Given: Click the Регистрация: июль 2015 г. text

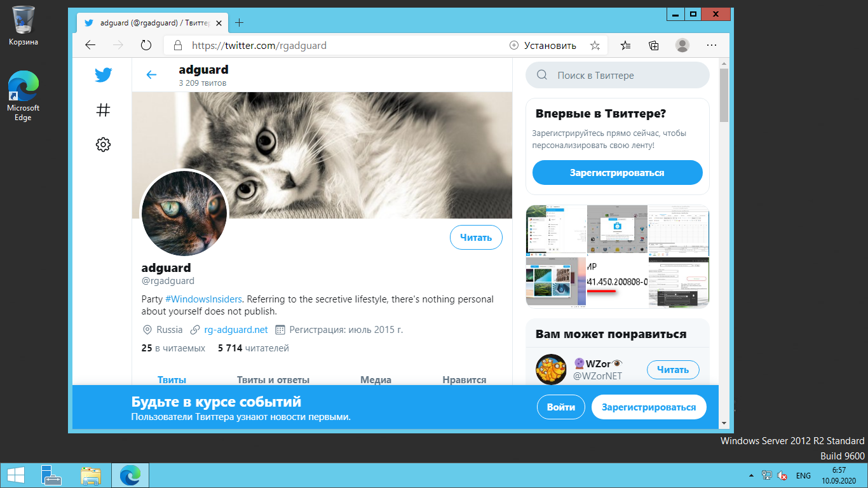Looking at the screenshot, I should pos(346,330).
